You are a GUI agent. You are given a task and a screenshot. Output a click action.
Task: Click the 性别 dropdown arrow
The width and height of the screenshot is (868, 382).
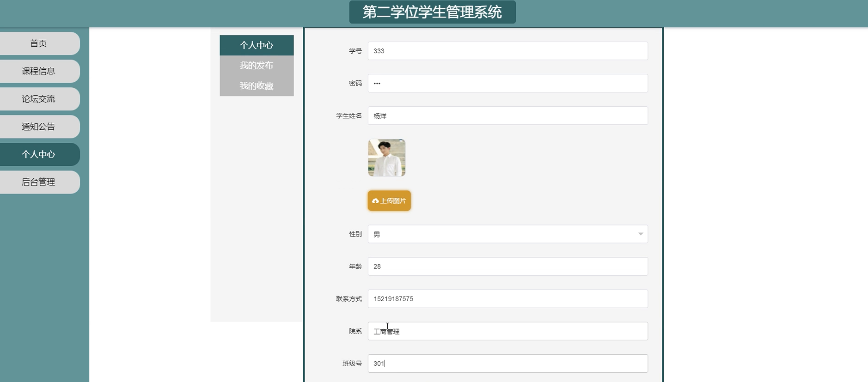(x=641, y=234)
